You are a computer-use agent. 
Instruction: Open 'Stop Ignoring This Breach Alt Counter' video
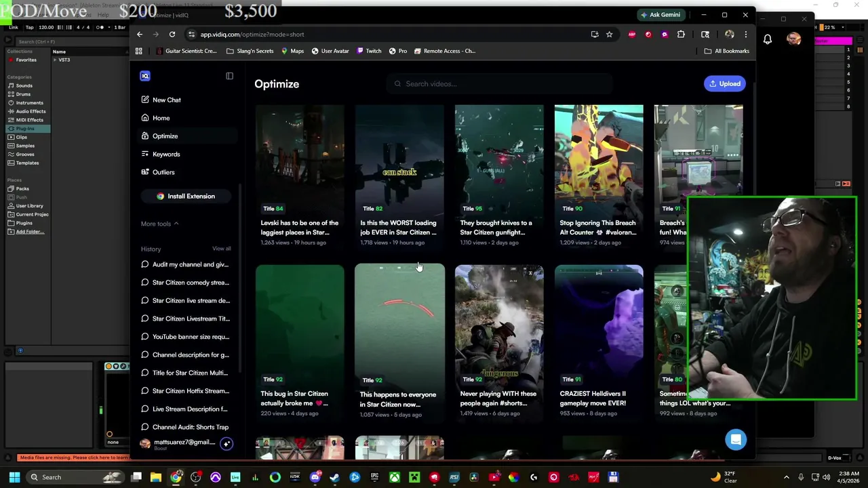click(x=599, y=176)
